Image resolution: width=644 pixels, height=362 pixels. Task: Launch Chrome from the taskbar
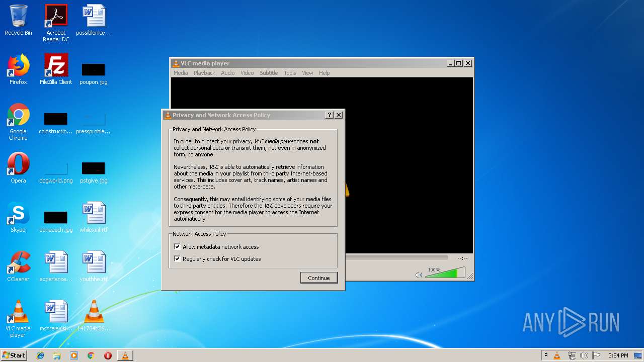91,355
